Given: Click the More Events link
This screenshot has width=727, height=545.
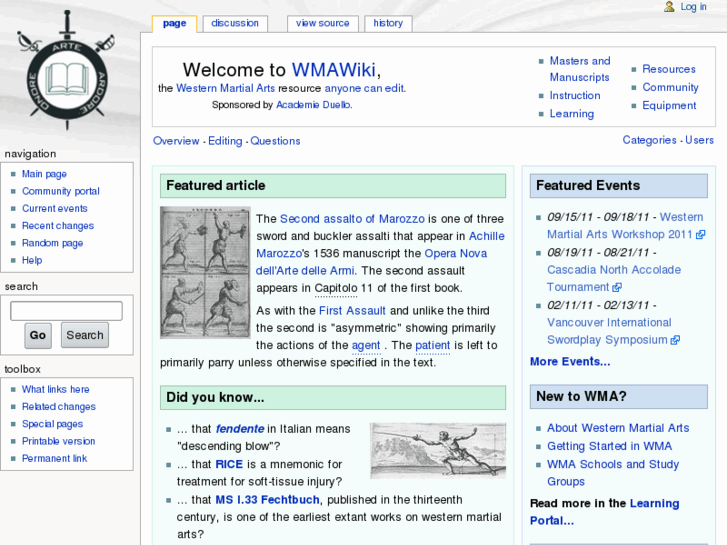Looking at the screenshot, I should 570,362.
